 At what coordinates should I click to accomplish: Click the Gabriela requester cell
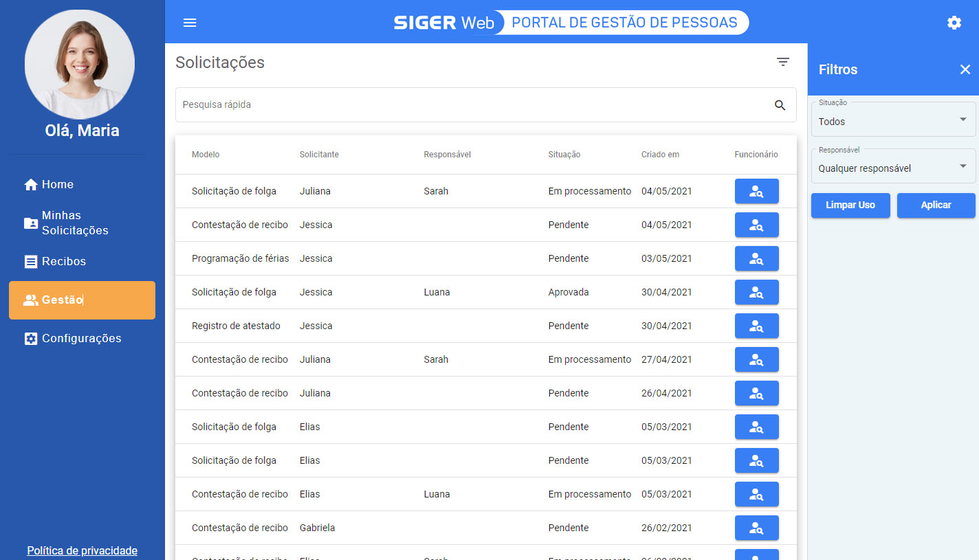click(317, 528)
